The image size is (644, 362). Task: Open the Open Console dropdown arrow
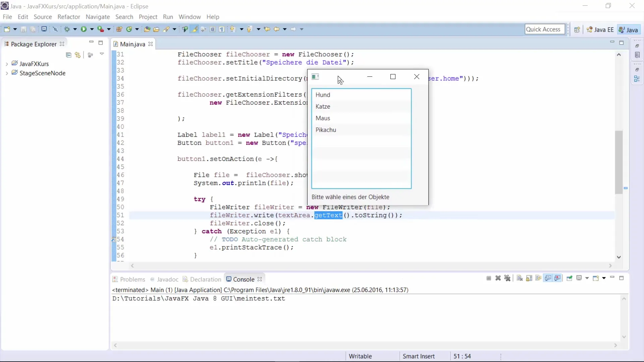pos(604,278)
